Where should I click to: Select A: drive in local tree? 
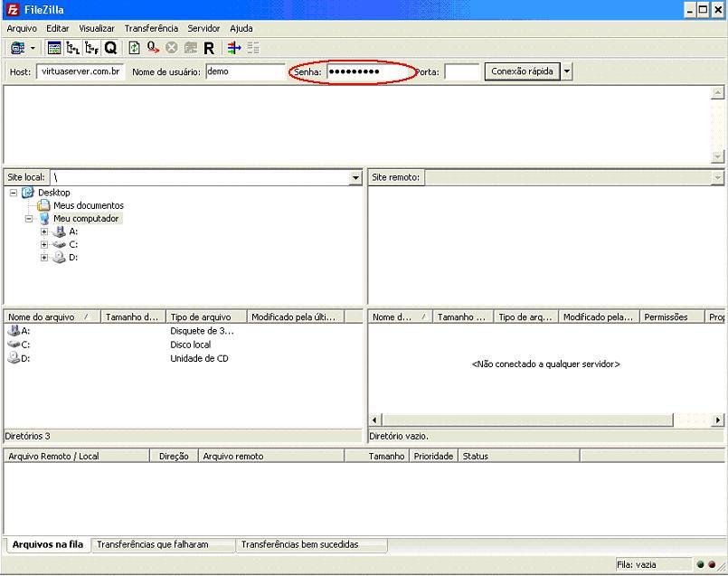pos(73,231)
